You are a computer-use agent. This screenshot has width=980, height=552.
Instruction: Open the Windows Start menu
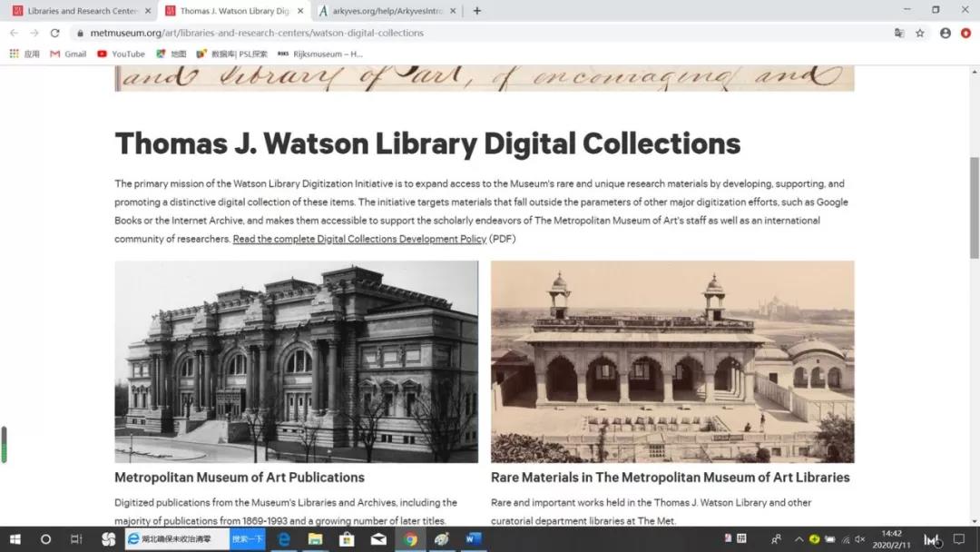(x=15, y=539)
